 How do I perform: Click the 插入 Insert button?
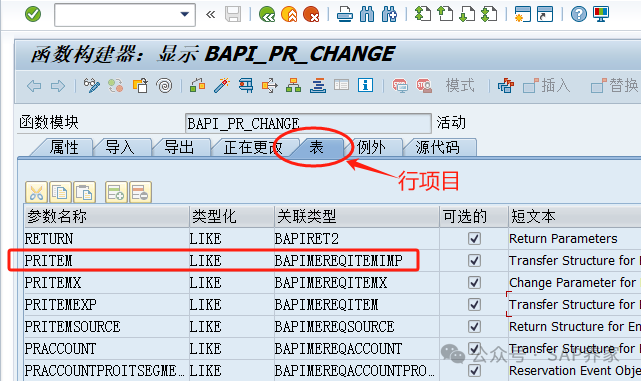547,85
